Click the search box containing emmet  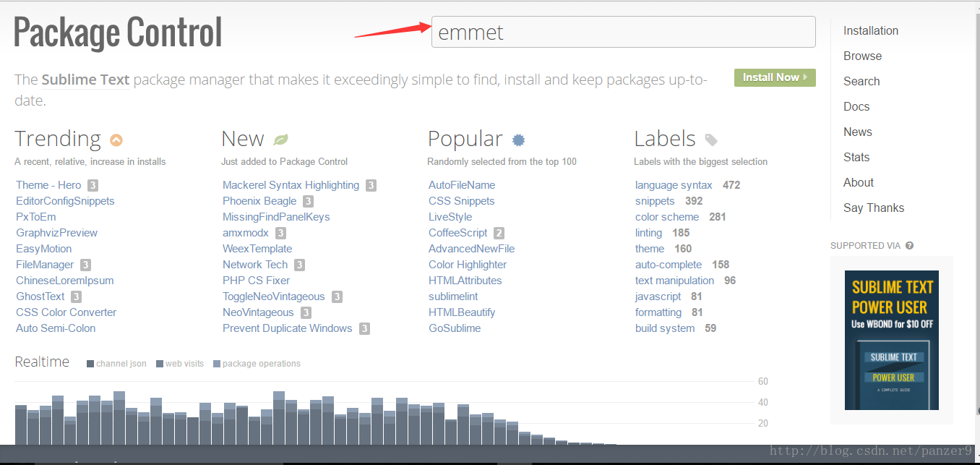623,33
